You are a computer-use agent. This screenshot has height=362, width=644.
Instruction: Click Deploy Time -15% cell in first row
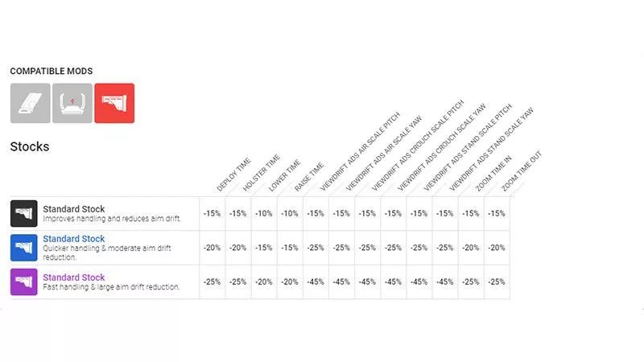[x=213, y=213]
